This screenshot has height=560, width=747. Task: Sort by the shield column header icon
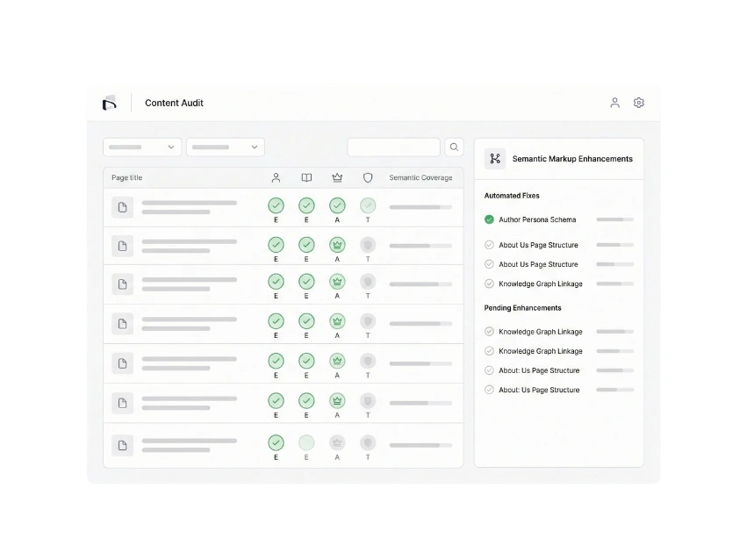tap(368, 177)
